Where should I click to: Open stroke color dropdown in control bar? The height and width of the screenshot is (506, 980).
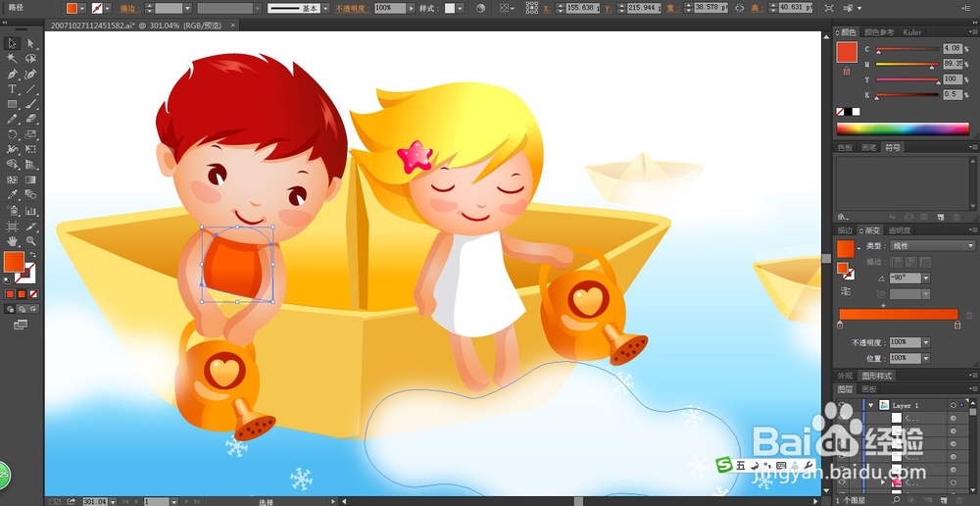108,8
